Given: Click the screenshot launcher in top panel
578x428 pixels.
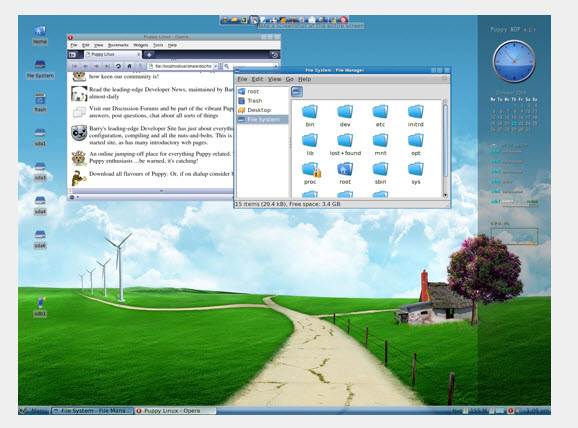Looking at the screenshot, I should pyautogui.click(x=254, y=20).
